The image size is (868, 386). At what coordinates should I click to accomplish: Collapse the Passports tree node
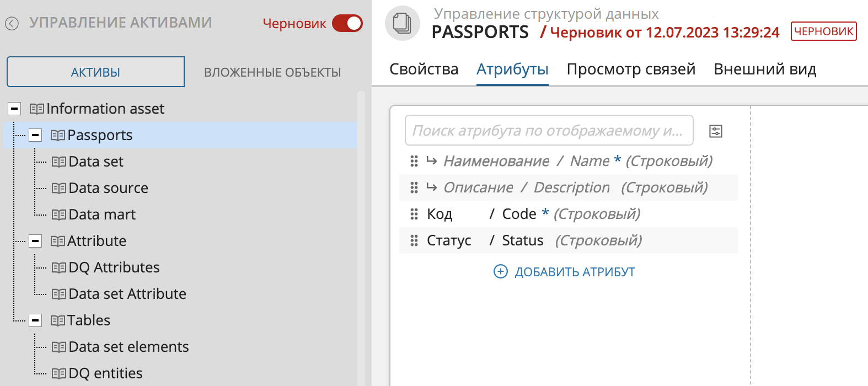click(35, 135)
